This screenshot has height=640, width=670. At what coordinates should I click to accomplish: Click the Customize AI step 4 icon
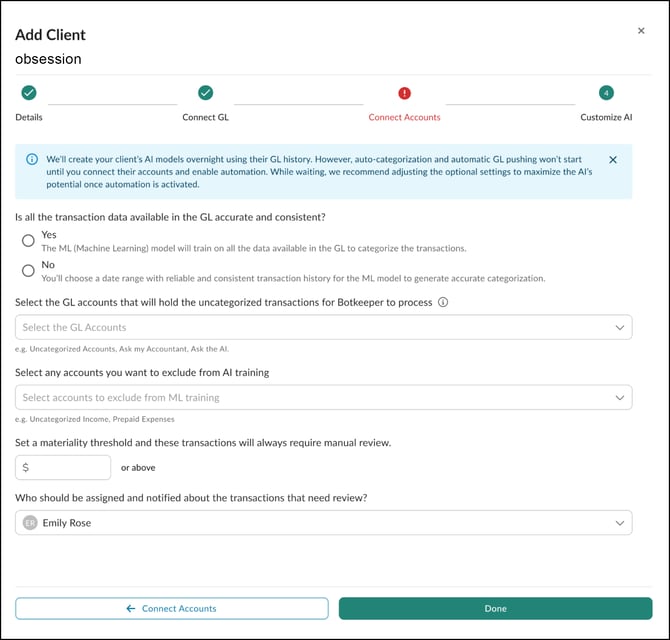coord(606,93)
